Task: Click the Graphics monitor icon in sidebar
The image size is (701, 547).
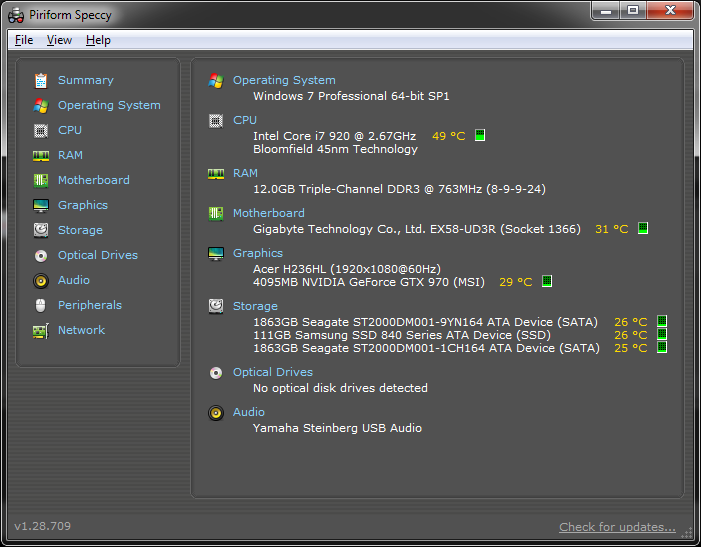Action: pyautogui.click(x=41, y=206)
